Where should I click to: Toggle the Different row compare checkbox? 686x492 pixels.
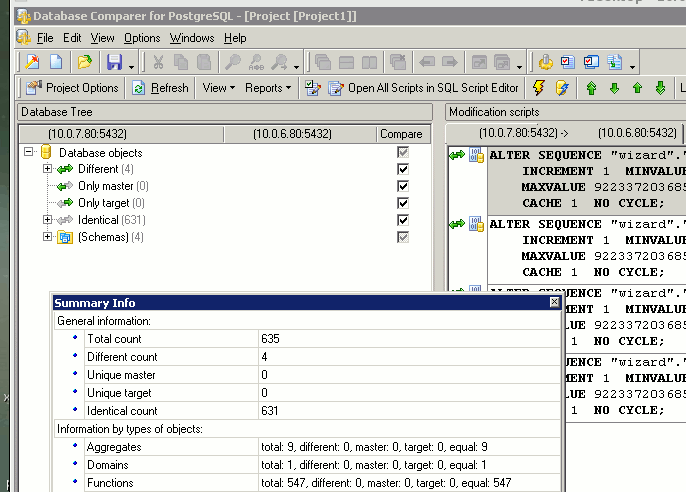[403, 169]
